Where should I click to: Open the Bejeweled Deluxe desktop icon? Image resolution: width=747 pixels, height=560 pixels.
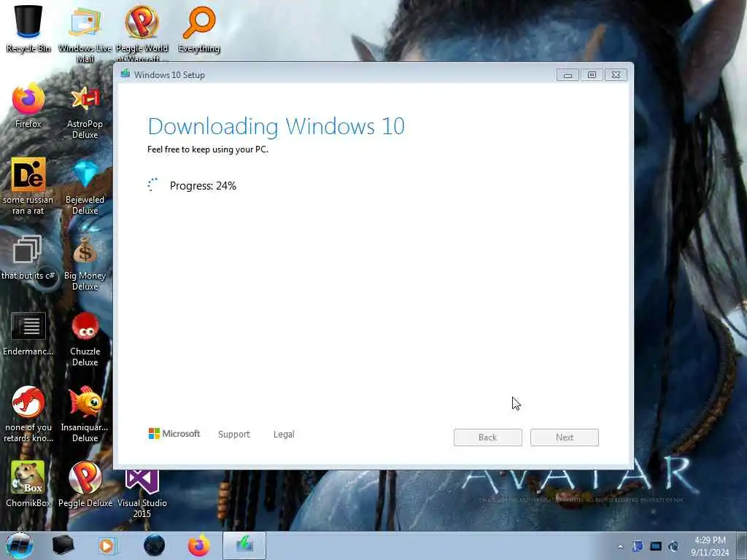click(85, 186)
